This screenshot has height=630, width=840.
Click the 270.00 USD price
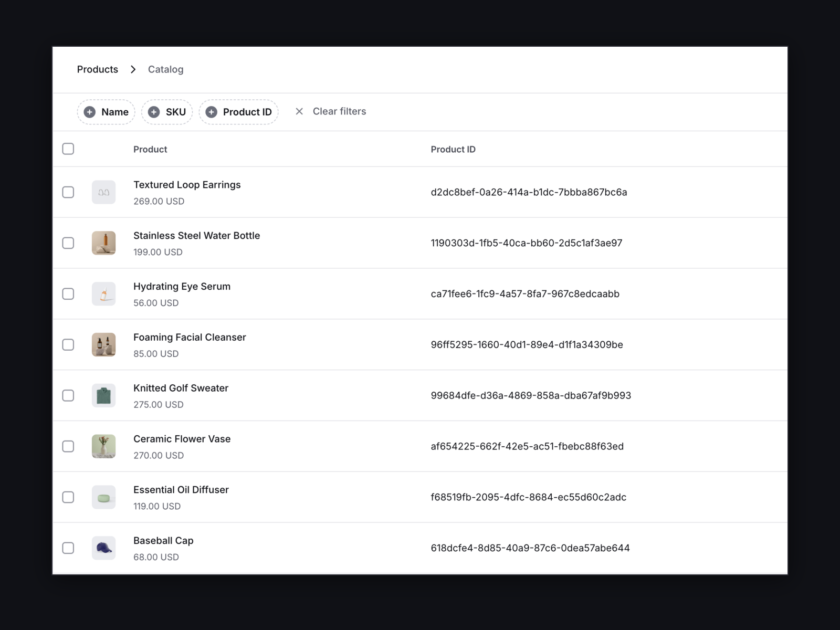[x=159, y=456]
